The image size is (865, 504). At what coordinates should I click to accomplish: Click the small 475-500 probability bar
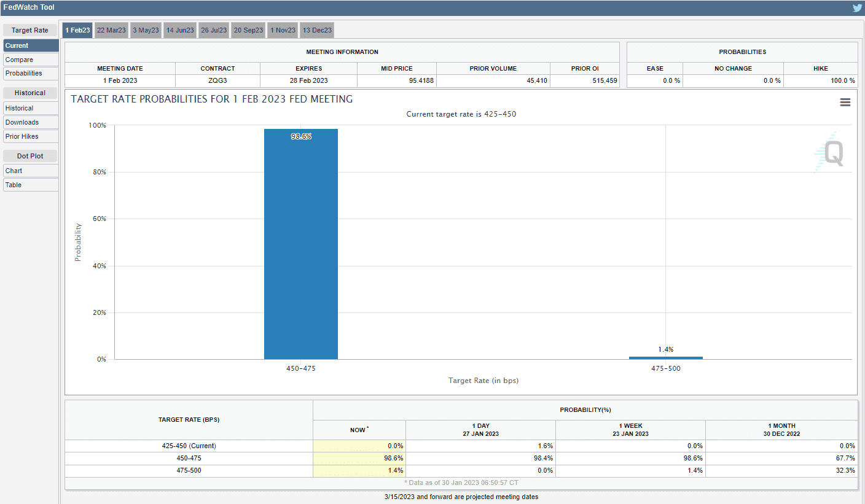point(665,357)
